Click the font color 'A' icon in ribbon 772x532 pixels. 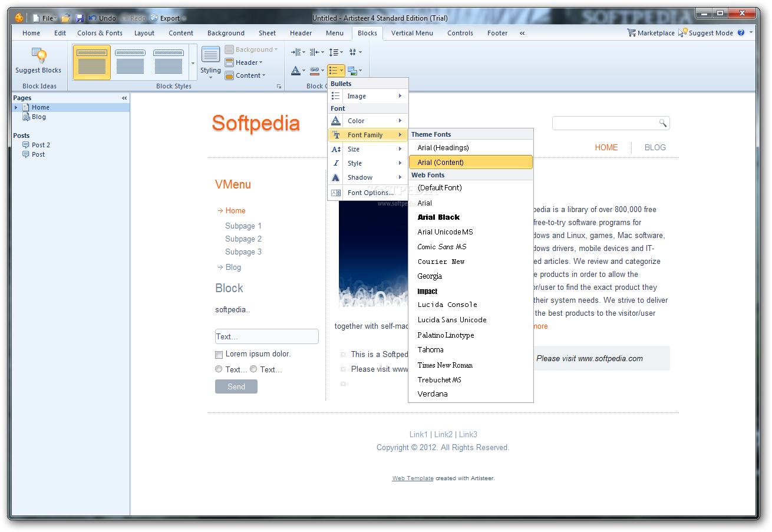298,71
